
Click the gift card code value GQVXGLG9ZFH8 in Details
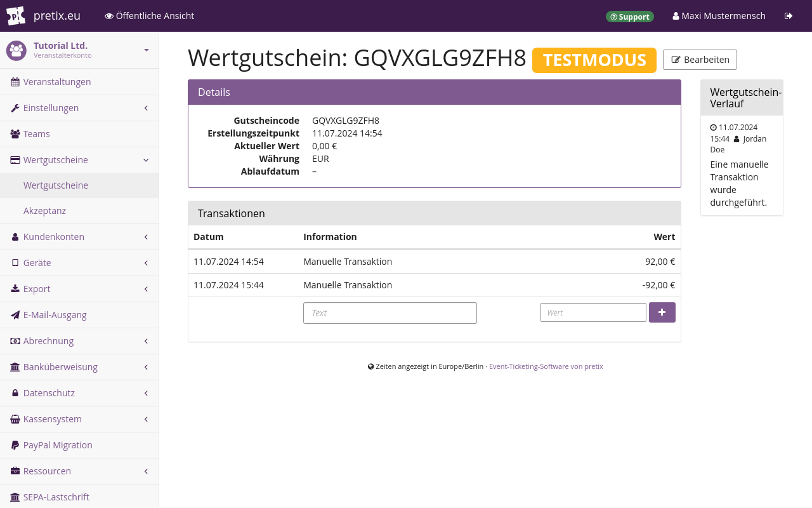coord(346,121)
